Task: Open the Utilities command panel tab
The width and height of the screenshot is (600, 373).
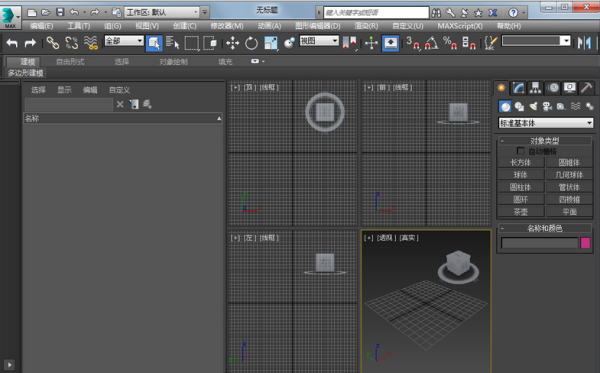Action: pos(586,88)
